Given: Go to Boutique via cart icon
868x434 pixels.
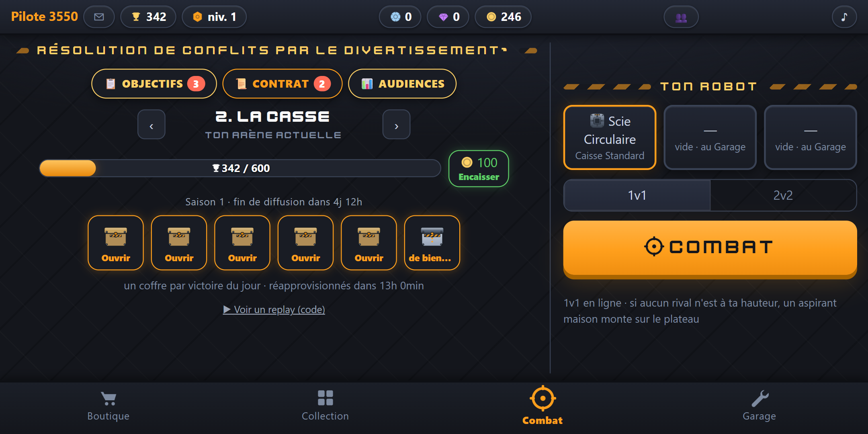Looking at the screenshot, I should [108, 406].
